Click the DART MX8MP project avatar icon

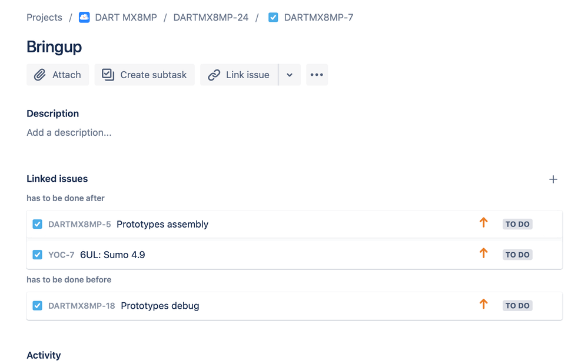tap(84, 18)
